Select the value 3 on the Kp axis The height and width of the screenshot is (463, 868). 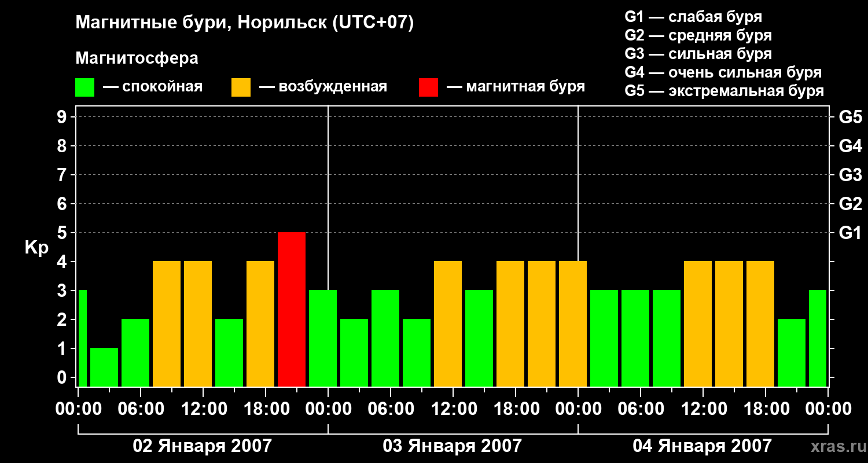click(63, 291)
